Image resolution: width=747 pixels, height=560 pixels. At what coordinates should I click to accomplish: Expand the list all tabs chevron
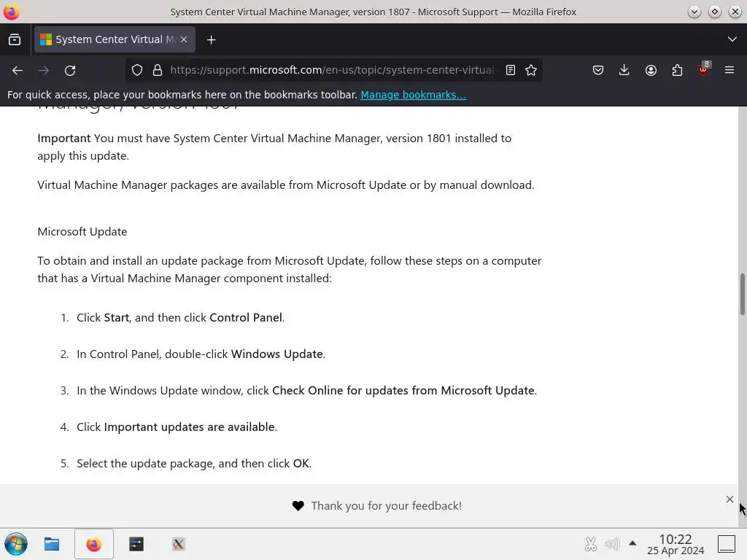(732, 39)
